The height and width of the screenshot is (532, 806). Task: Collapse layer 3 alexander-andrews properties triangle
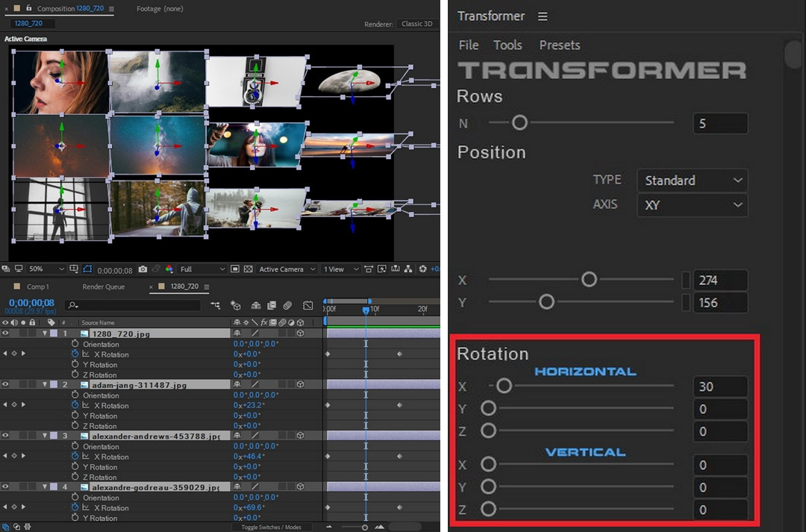[46, 435]
